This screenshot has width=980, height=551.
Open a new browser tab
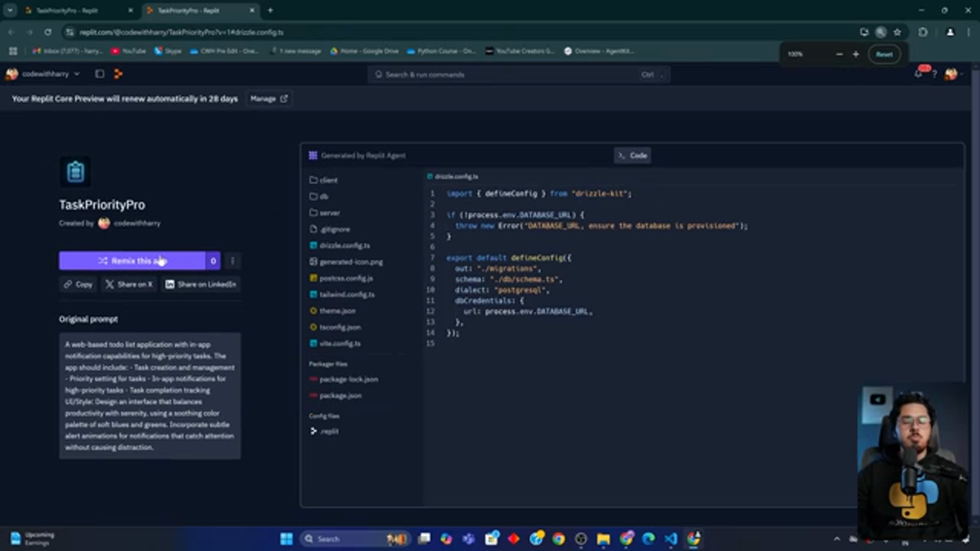click(x=270, y=11)
